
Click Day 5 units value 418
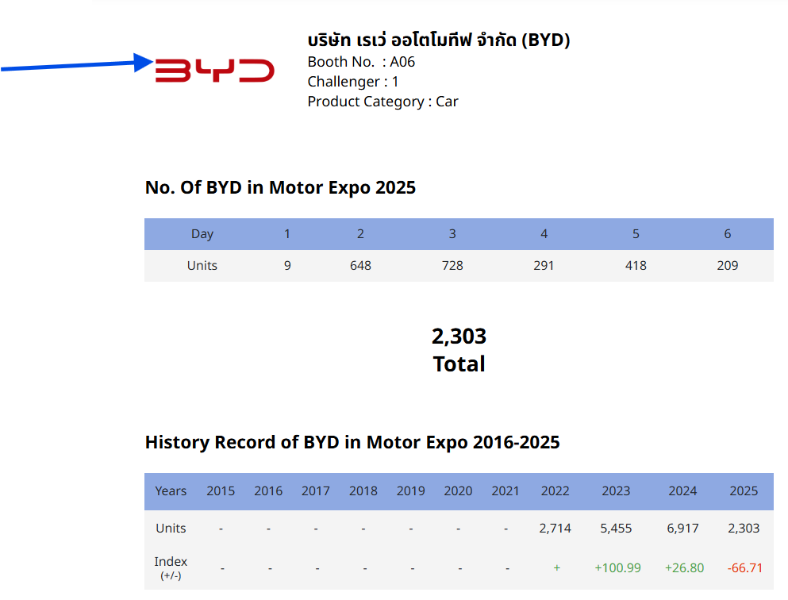click(x=635, y=266)
